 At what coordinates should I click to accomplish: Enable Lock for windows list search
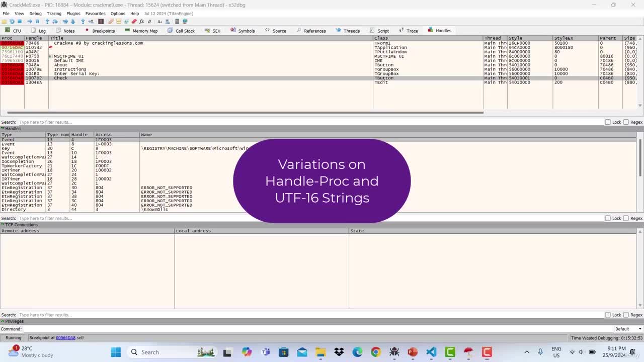tap(608, 122)
